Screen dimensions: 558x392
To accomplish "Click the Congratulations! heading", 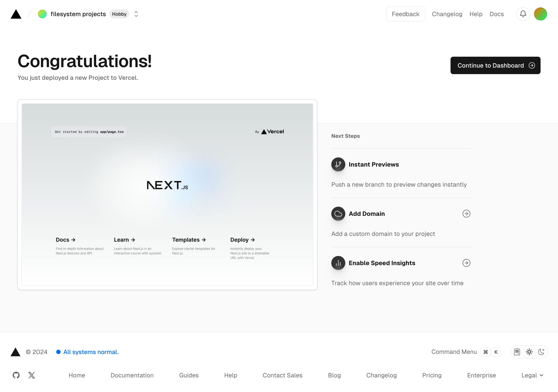I will point(85,61).
